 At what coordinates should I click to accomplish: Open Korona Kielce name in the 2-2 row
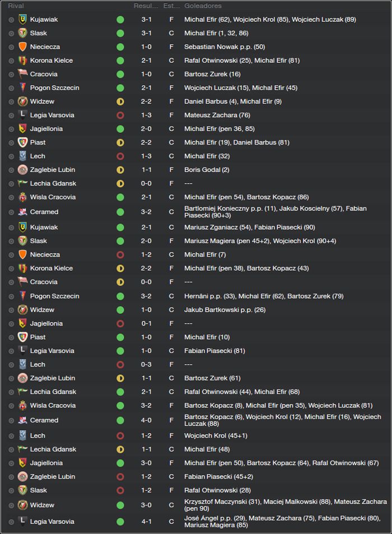click(x=52, y=268)
